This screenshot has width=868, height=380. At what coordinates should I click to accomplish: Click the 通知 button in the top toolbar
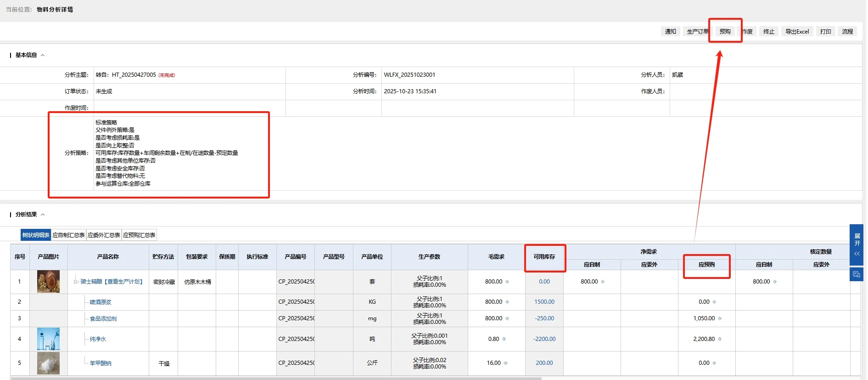pyautogui.click(x=670, y=32)
